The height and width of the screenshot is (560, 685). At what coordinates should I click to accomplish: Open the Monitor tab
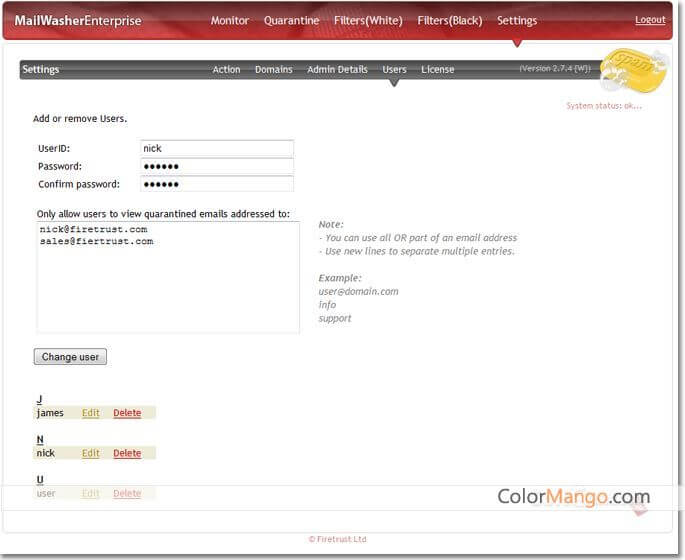[230, 21]
